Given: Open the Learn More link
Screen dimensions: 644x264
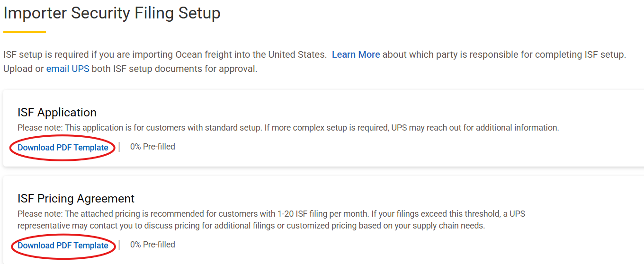Looking at the screenshot, I should (x=356, y=54).
